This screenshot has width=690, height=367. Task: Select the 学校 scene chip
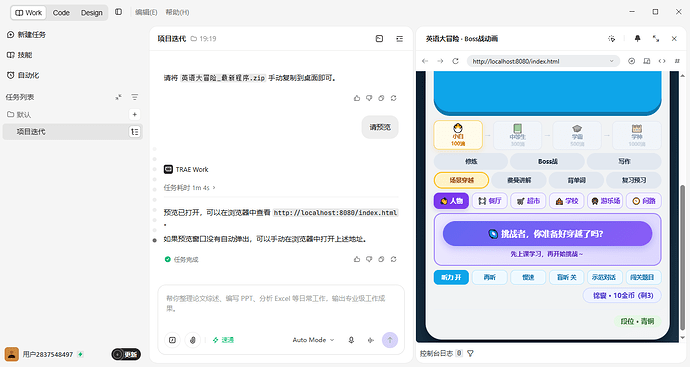[x=566, y=201]
